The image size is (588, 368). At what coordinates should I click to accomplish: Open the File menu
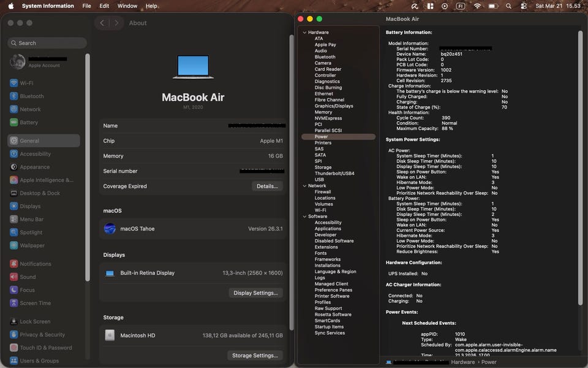click(x=86, y=6)
